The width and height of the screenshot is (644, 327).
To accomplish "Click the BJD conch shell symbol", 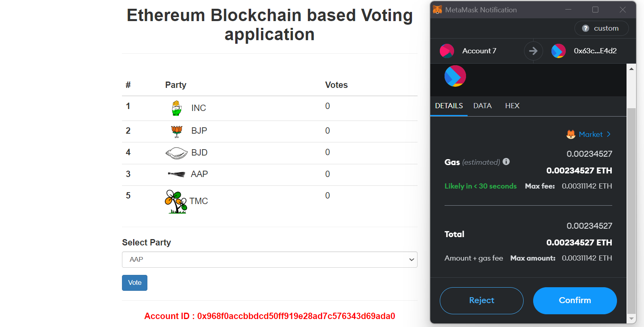I will (176, 153).
